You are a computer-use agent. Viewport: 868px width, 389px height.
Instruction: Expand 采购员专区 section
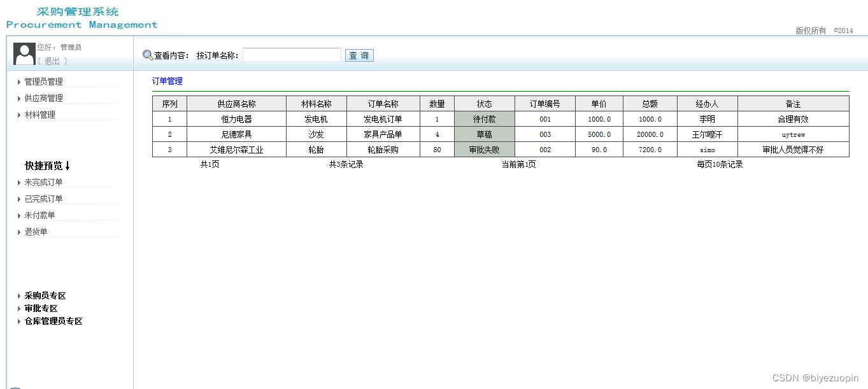[x=45, y=295]
